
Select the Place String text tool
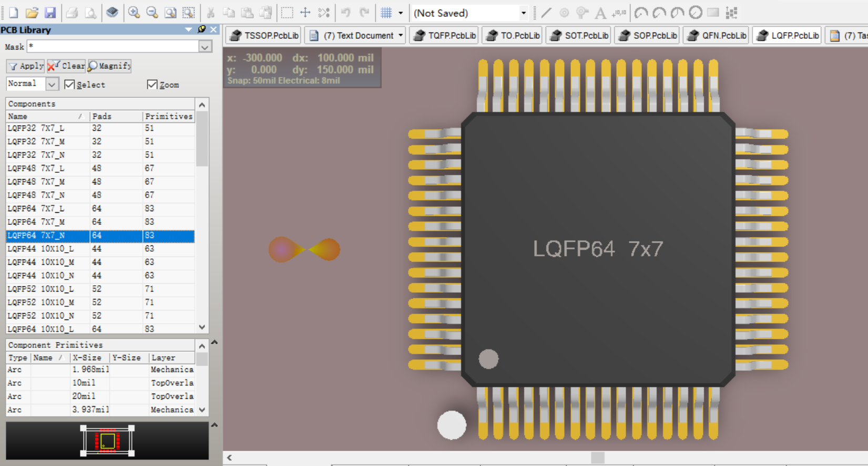pos(600,13)
